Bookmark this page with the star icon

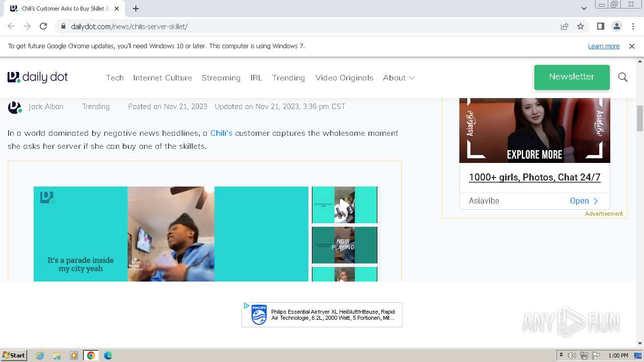581,26
